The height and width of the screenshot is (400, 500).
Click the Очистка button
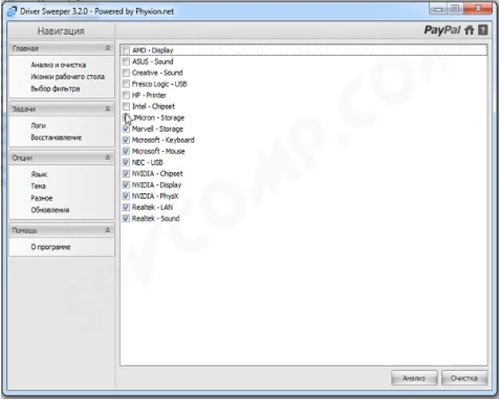point(464,378)
